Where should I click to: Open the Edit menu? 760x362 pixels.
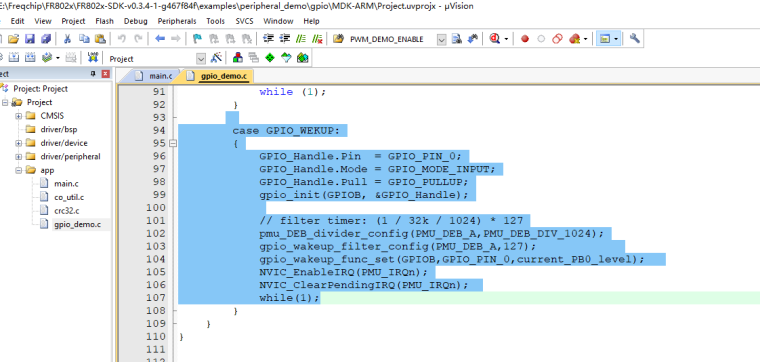17,21
